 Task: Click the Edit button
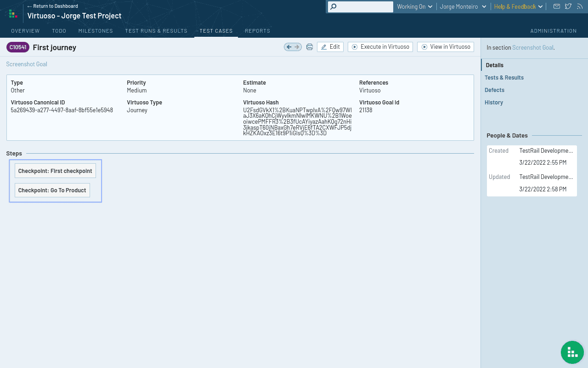(330, 47)
